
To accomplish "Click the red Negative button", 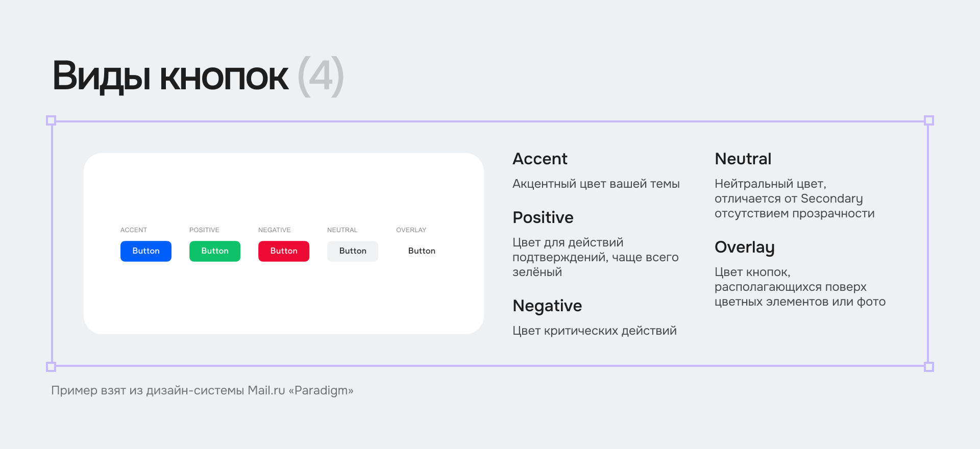I will pos(284,251).
